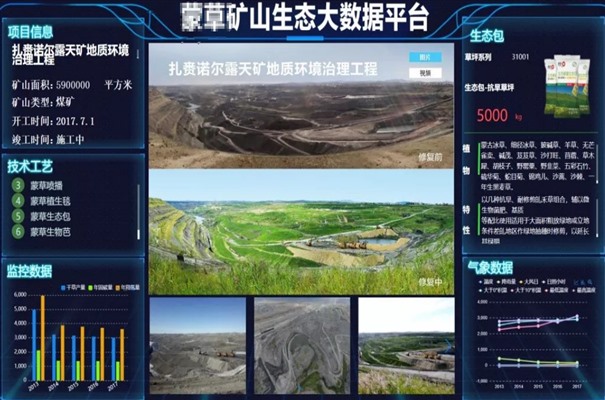The height and width of the screenshot is (400, 605).
Task: Open the 蒙草生态包 technique entry
Action: pos(51,216)
